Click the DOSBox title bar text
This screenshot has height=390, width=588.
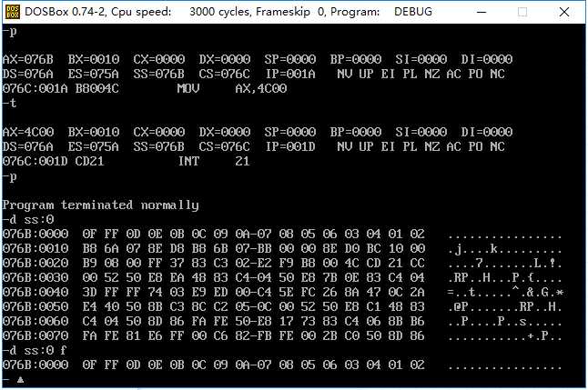(228, 12)
